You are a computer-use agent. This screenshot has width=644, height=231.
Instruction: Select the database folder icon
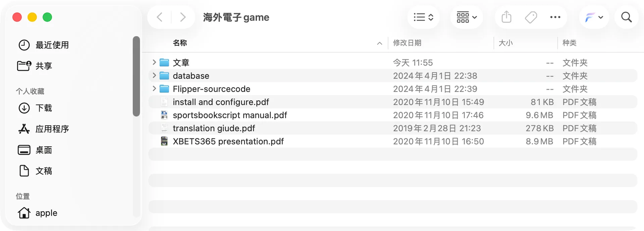pos(164,76)
